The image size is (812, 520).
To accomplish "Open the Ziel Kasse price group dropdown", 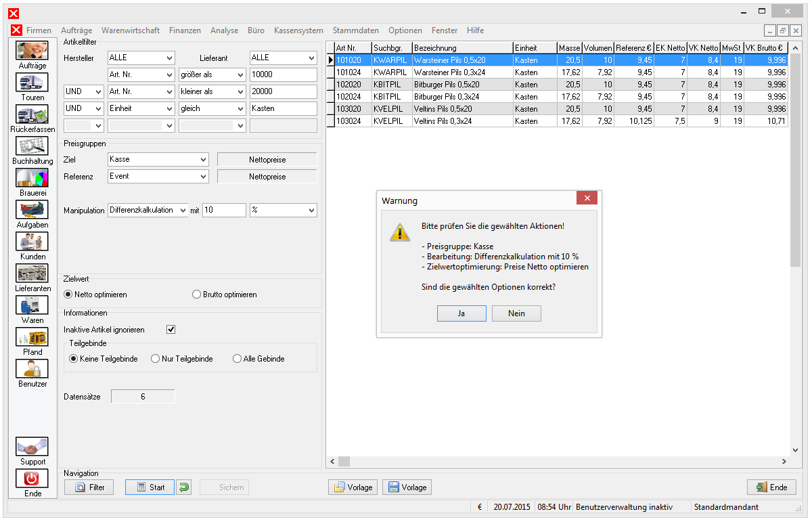I will point(158,159).
